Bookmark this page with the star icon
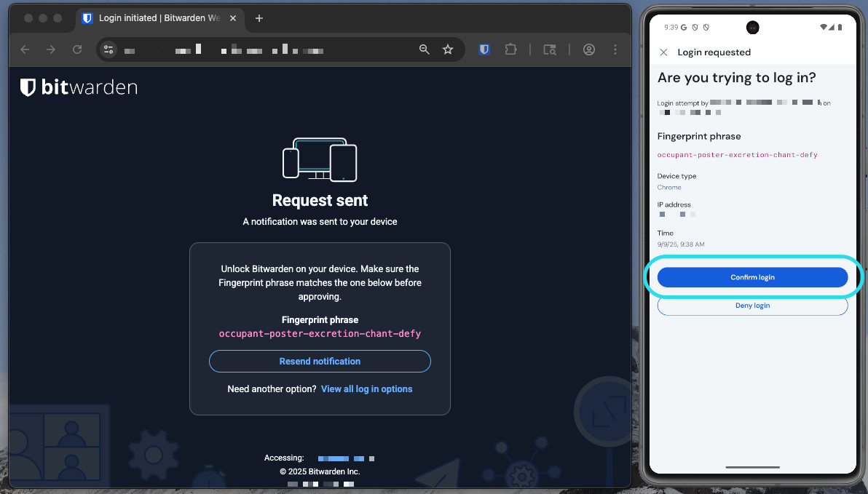 pos(448,49)
